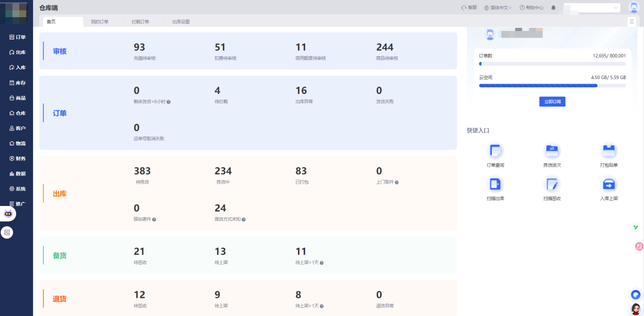Show help tooltip next to 上门取件
The height and width of the screenshot is (316, 644).
(x=397, y=182)
